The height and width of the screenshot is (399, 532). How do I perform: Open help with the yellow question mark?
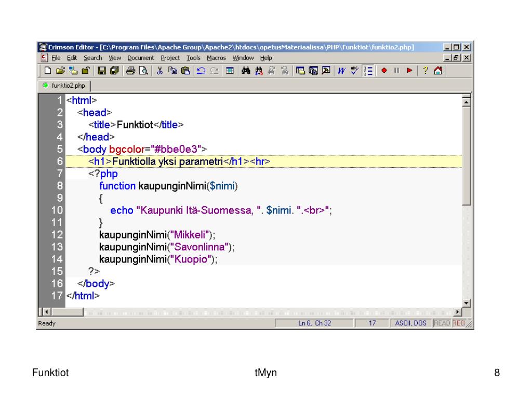pos(425,71)
